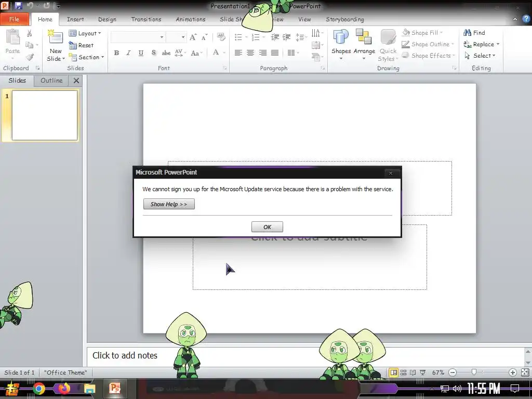Image resolution: width=532 pixels, height=399 pixels.
Task: Open the Shape Effects dropdown
Action: [x=429, y=56]
